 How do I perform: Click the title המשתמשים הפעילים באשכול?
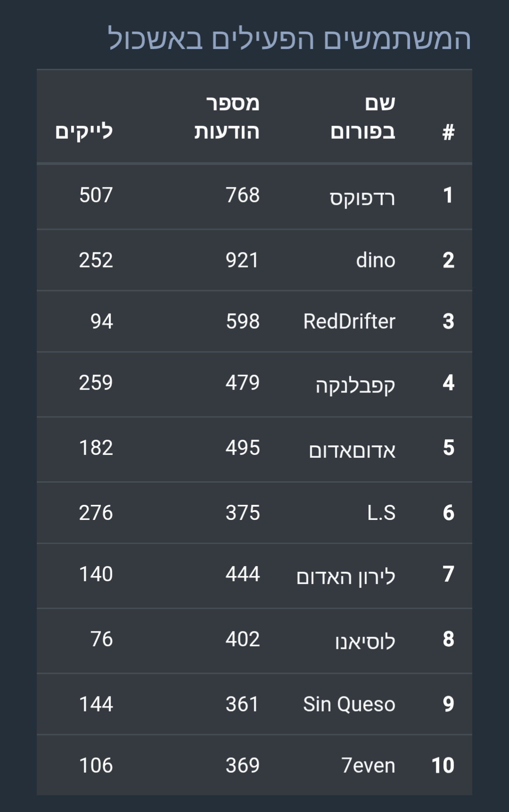[289, 39]
